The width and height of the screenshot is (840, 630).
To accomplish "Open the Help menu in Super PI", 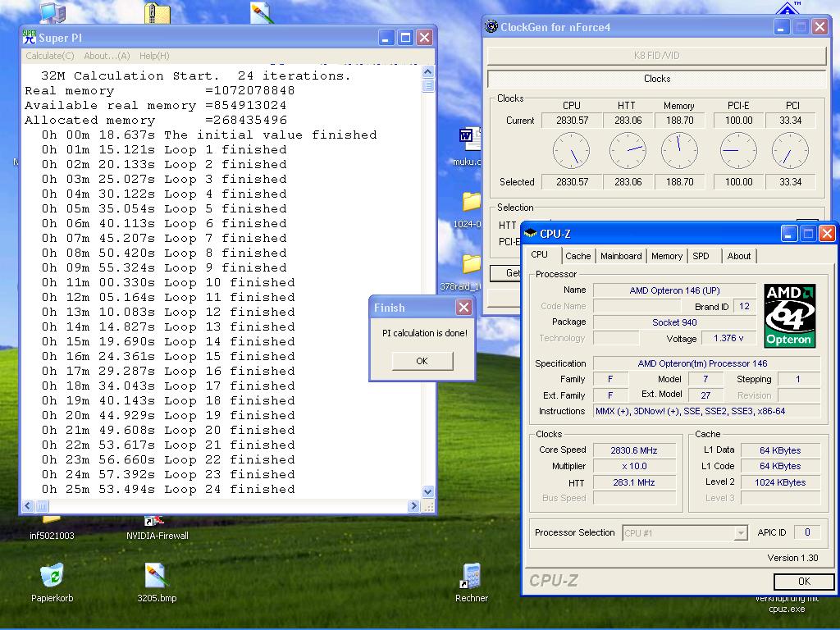I will 154,56.
